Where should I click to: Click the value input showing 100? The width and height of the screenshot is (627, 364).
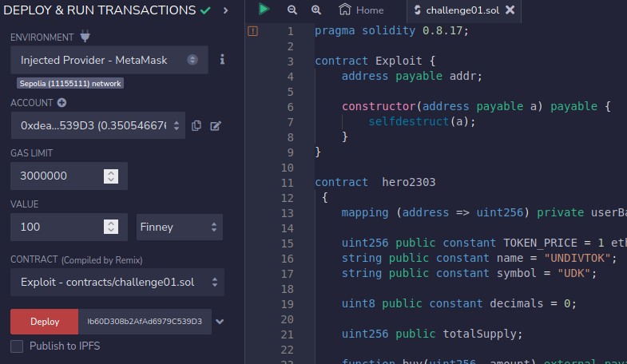click(x=69, y=227)
